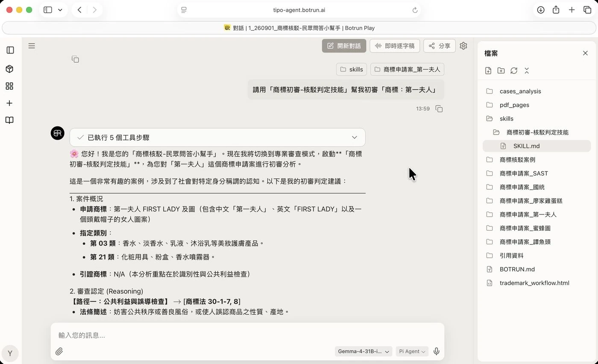
Task: Expand the 已執行 5 個工具步驟 section
Action: click(x=217, y=137)
